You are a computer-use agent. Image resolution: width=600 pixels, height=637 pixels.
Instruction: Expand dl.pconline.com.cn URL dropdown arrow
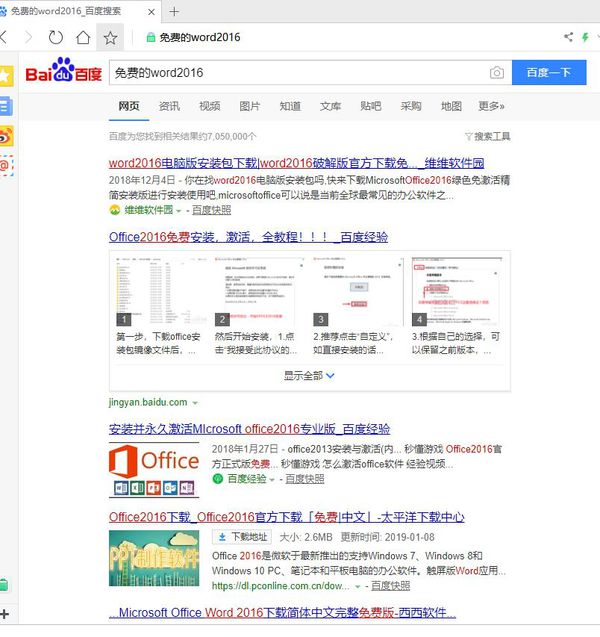tap(357, 587)
